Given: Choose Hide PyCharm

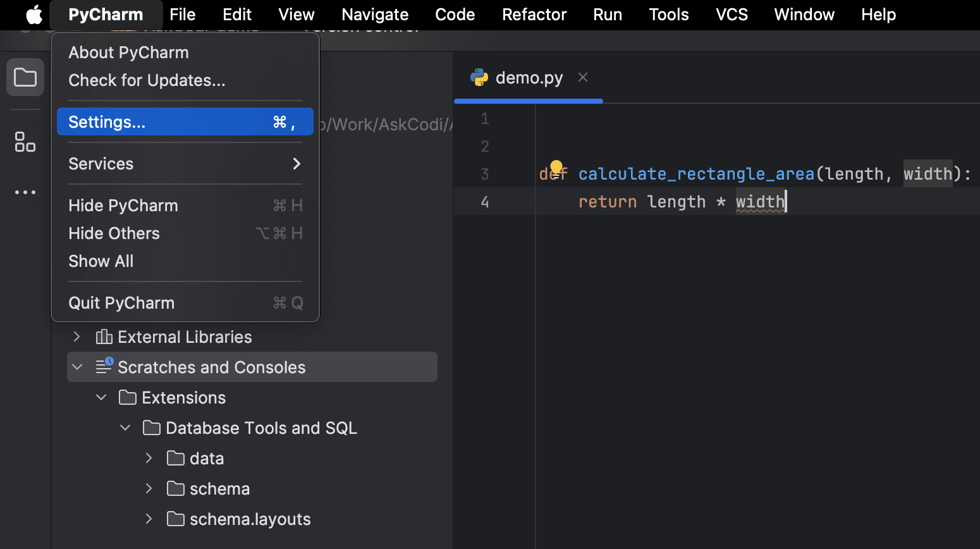Looking at the screenshot, I should [x=185, y=206].
